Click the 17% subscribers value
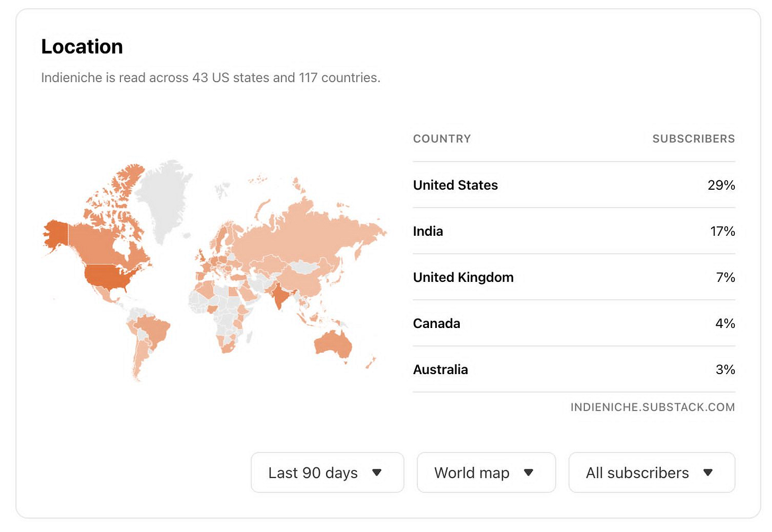The height and width of the screenshot is (532, 772). point(723,231)
